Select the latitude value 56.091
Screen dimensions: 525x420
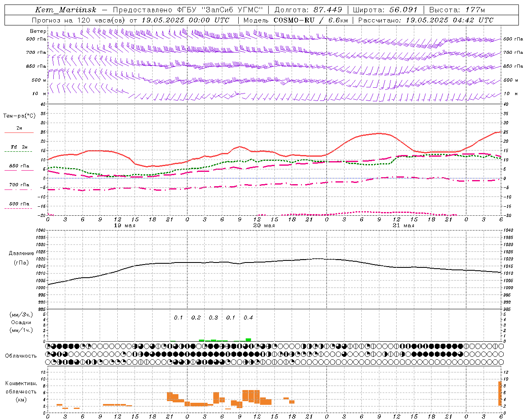(x=403, y=10)
